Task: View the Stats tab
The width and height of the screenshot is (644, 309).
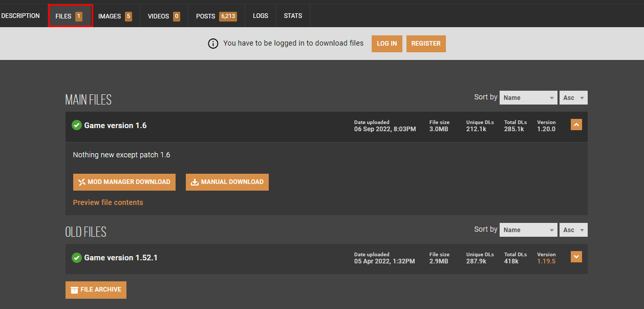Action: pyautogui.click(x=293, y=16)
